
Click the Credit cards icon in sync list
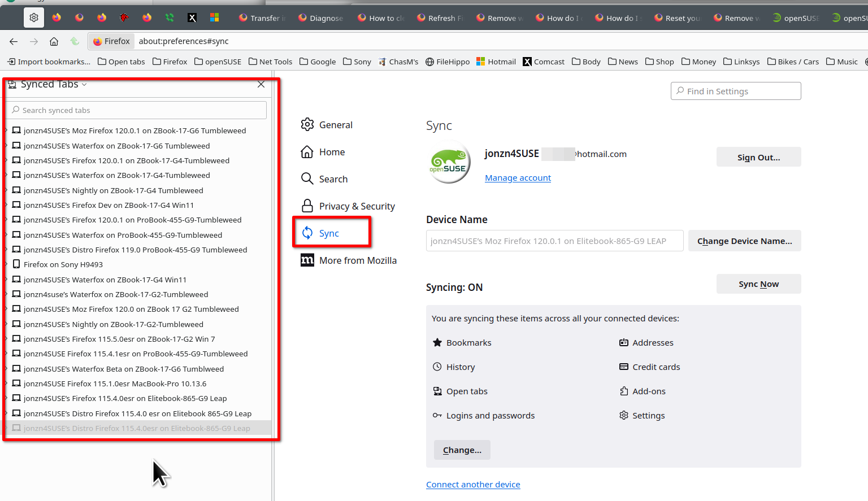(624, 367)
